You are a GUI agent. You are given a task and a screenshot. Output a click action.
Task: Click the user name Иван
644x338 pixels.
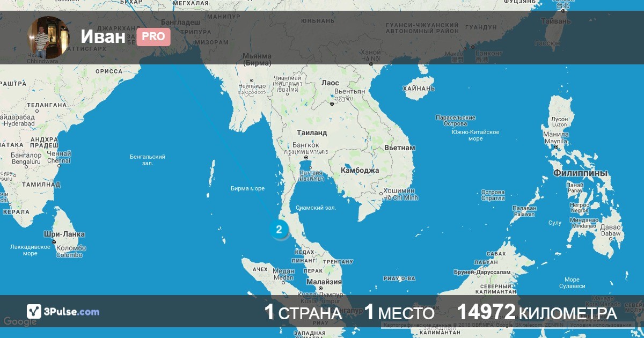click(x=103, y=36)
